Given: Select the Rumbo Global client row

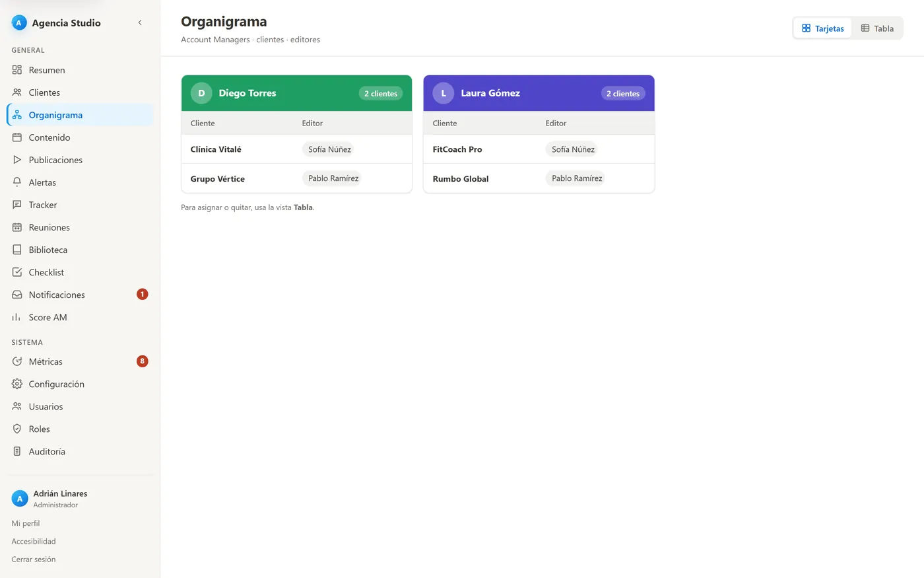Looking at the screenshot, I should (539, 178).
